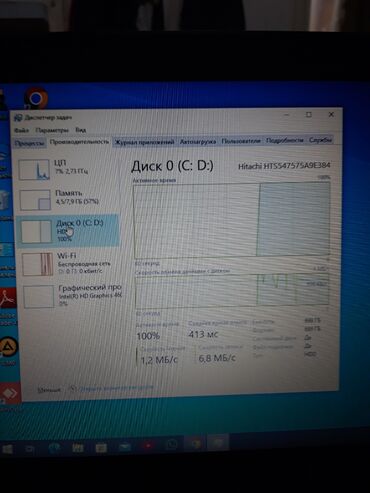Click the 6,8 МБ/с write speed value
The height and width of the screenshot is (493, 370).
tap(217, 358)
